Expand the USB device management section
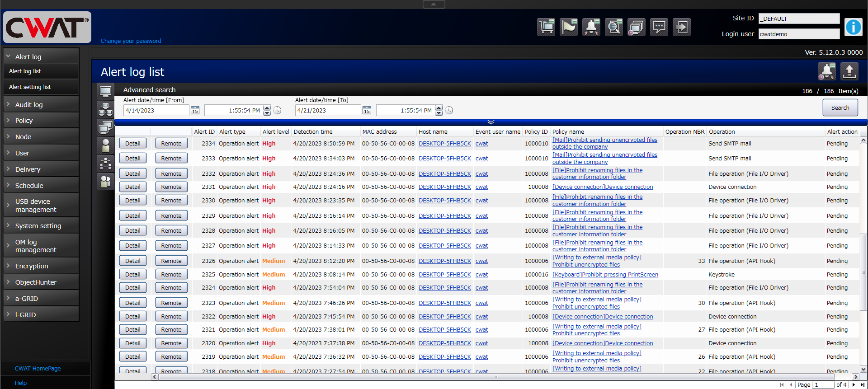Image resolution: width=868 pixels, height=389 pixels. (41, 206)
